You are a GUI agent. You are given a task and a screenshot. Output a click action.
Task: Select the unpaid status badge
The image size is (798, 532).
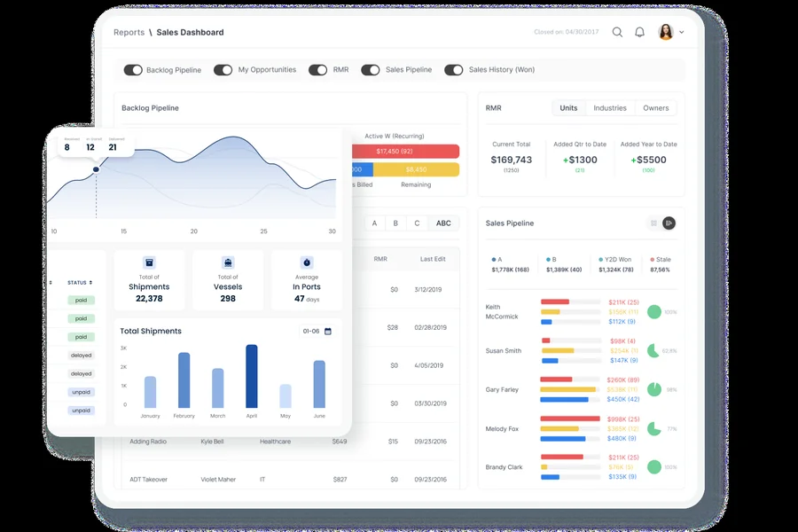pos(81,392)
